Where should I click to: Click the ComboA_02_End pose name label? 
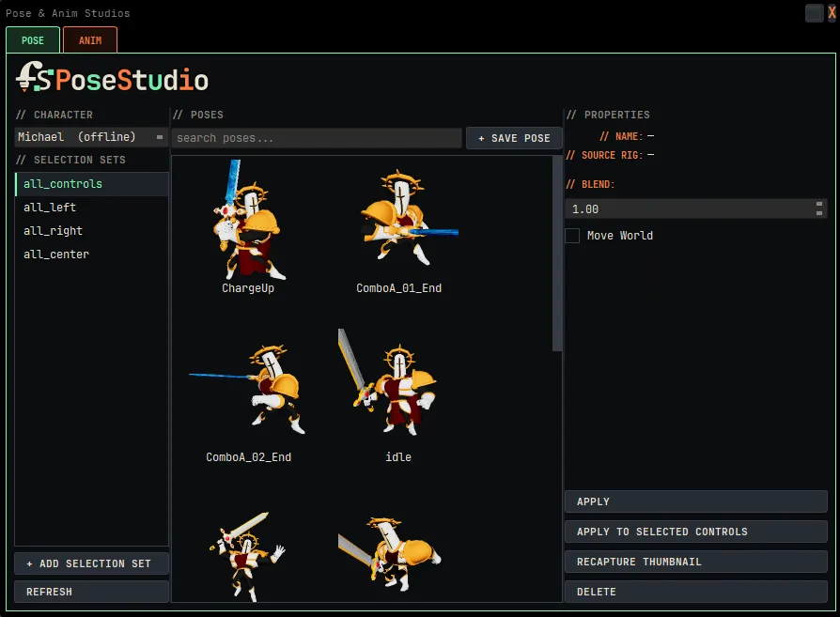(x=249, y=457)
